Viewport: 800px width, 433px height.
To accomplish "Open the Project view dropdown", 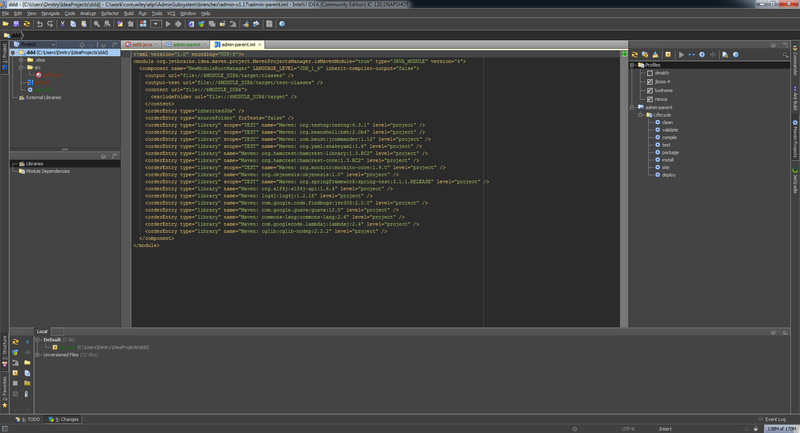I will coord(35,44).
